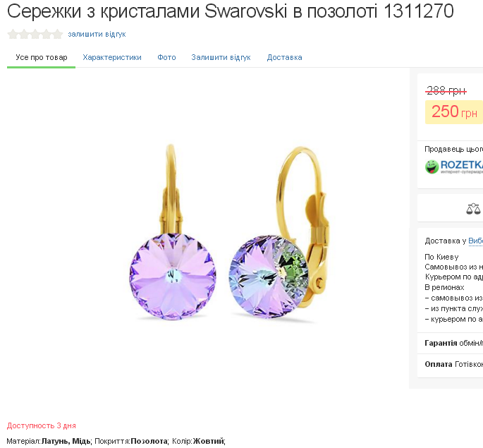The width and height of the screenshot is (483, 448).
Task: Click the залишити відгук link beside stars
Action: [x=97, y=34]
